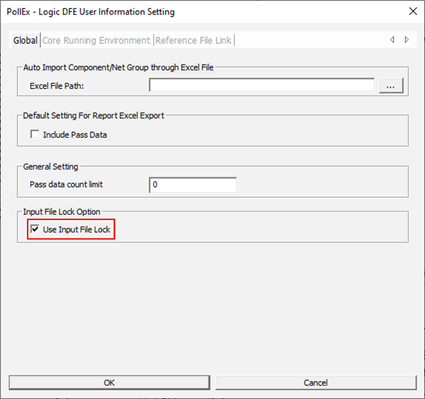Click the 'Excel File Path:' label
Viewport: 425px width, 399px height.
(x=57, y=86)
